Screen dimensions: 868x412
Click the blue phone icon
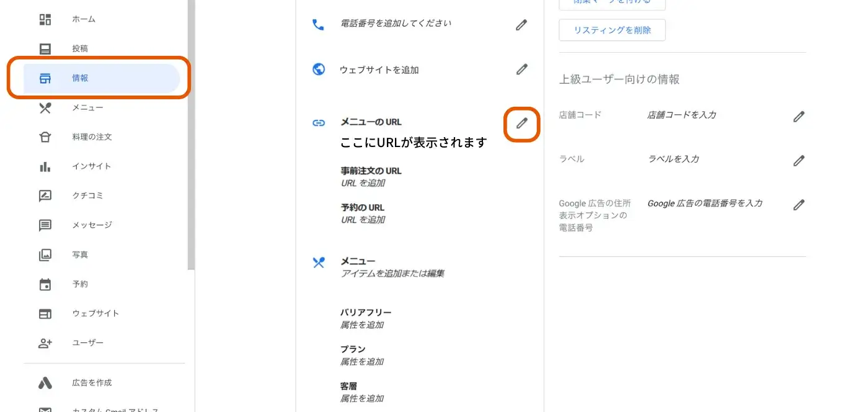(x=319, y=25)
